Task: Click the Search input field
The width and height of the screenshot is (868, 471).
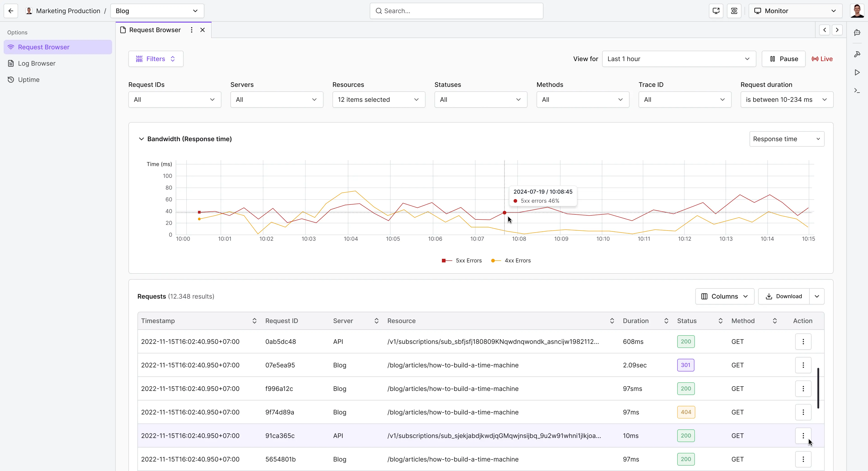Action: tap(456, 11)
